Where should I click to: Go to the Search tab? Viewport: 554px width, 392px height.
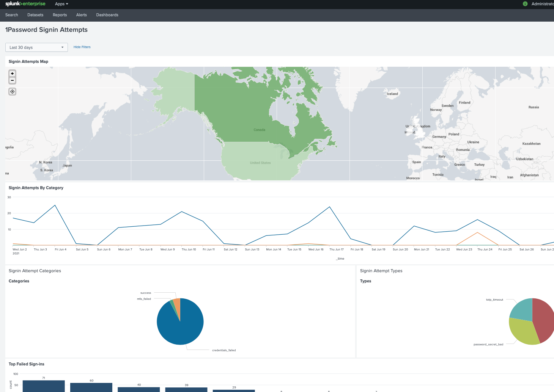pos(12,15)
